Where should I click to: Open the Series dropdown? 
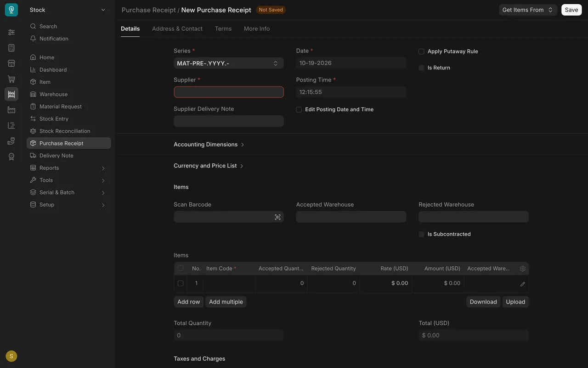(229, 63)
